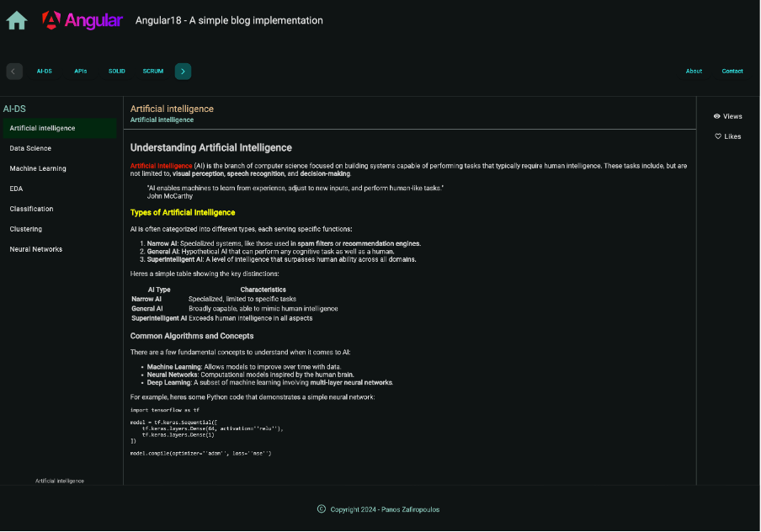Click the green home icon
761x532 pixels.
point(17,20)
